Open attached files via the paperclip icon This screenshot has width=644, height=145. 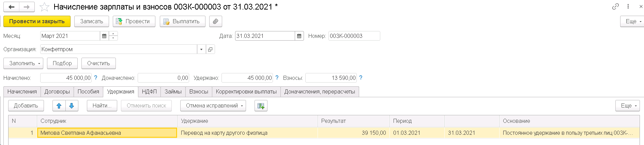pyautogui.click(x=215, y=21)
